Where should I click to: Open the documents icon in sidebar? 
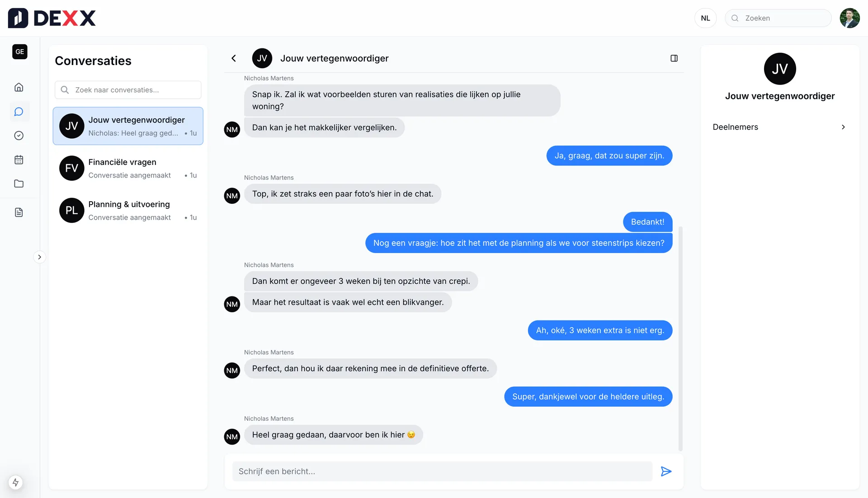[19, 212]
